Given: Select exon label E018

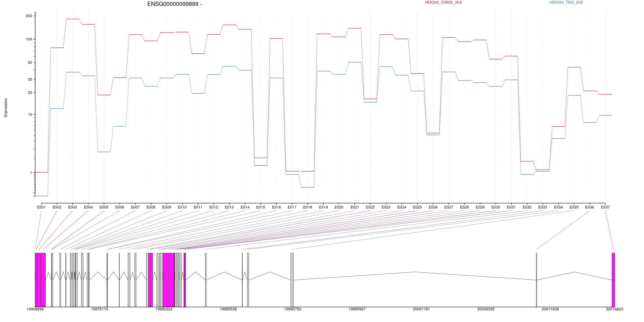Looking at the screenshot, I should 308,207.
